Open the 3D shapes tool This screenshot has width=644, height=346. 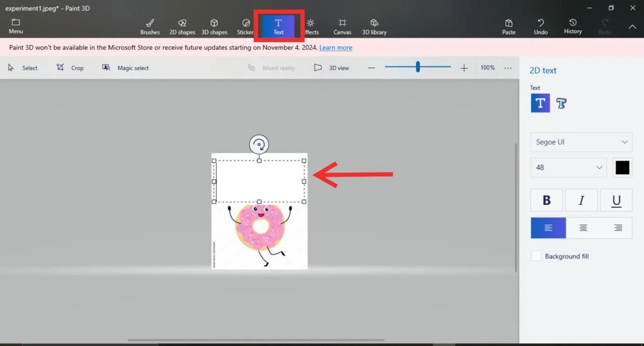pyautogui.click(x=214, y=27)
